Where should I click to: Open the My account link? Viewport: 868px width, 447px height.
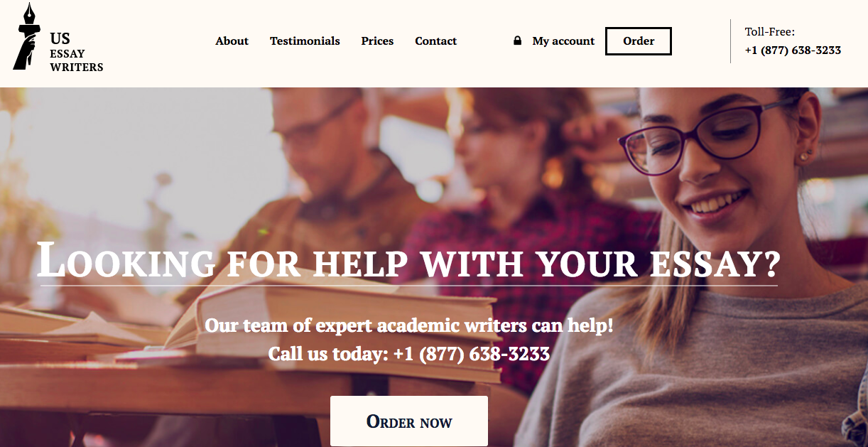point(563,41)
